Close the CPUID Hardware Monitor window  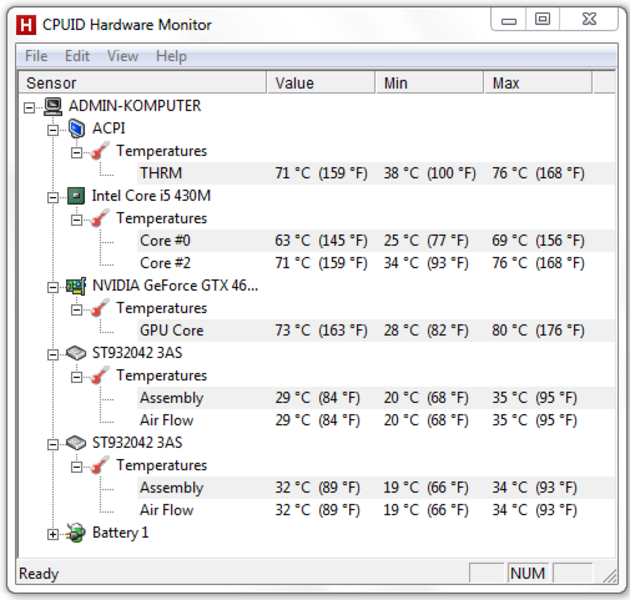(589, 20)
